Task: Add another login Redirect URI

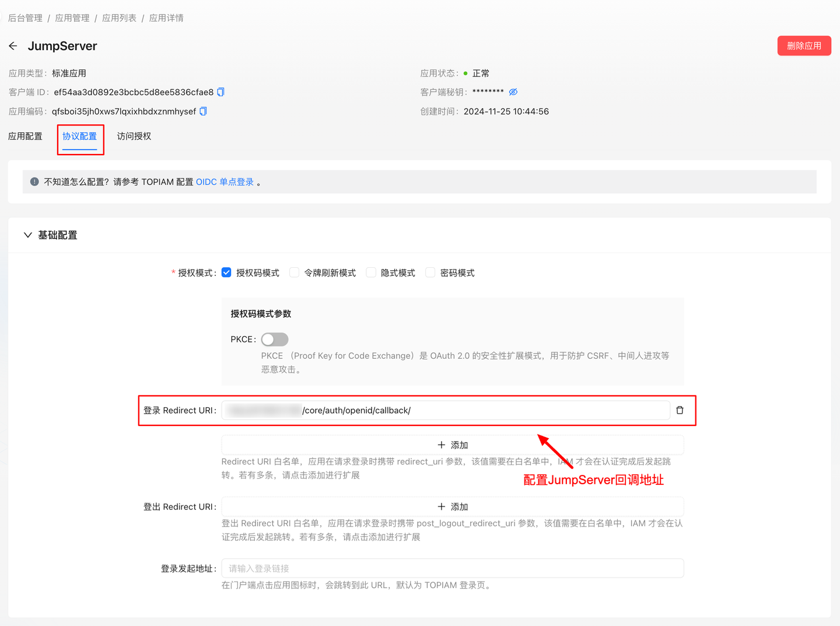Action: click(x=453, y=445)
